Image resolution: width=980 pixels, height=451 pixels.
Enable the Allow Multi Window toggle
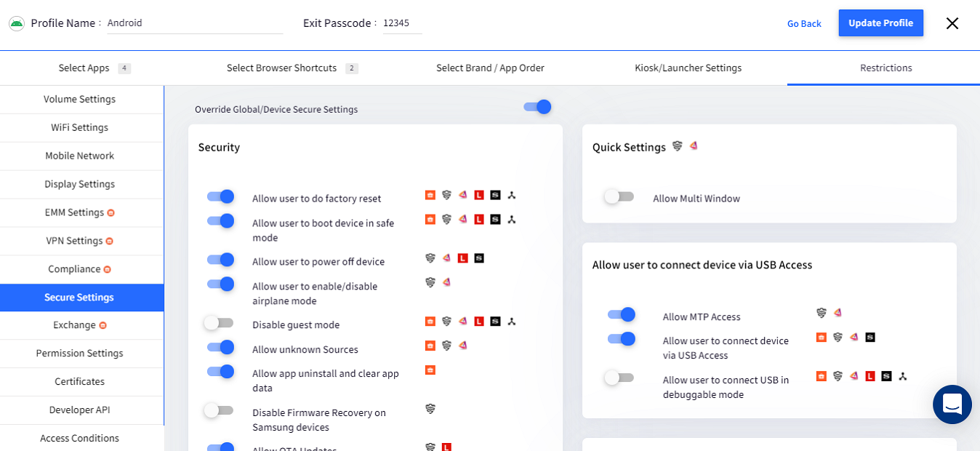[619, 197]
